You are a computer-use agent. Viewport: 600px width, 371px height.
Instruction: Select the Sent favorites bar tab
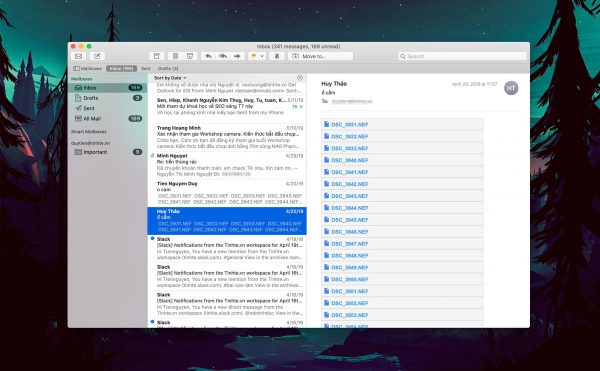point(146,68)
